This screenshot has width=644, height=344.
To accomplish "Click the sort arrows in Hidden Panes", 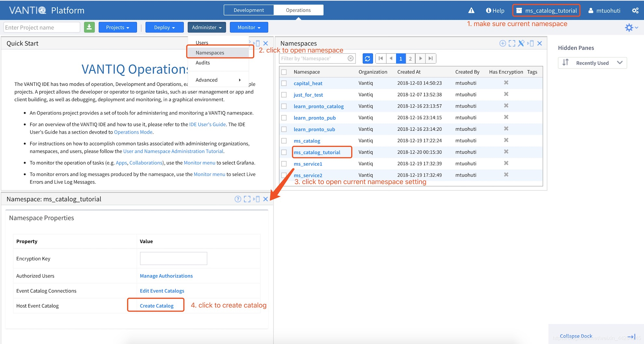I will click(566, 62).
